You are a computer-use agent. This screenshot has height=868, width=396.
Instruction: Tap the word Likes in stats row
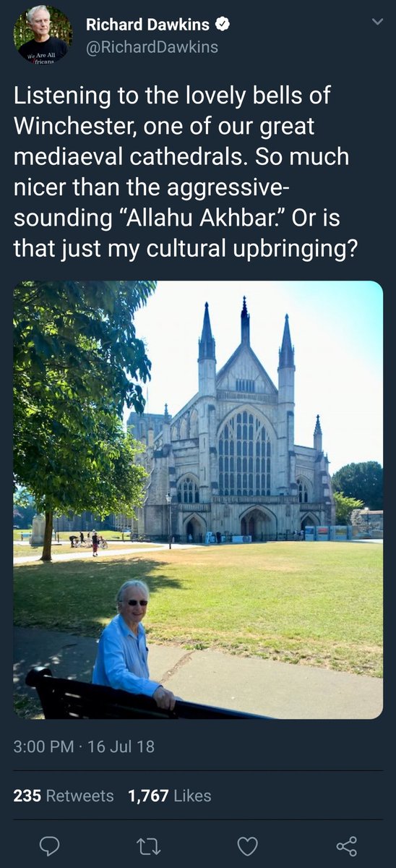[x=192, y=796]
